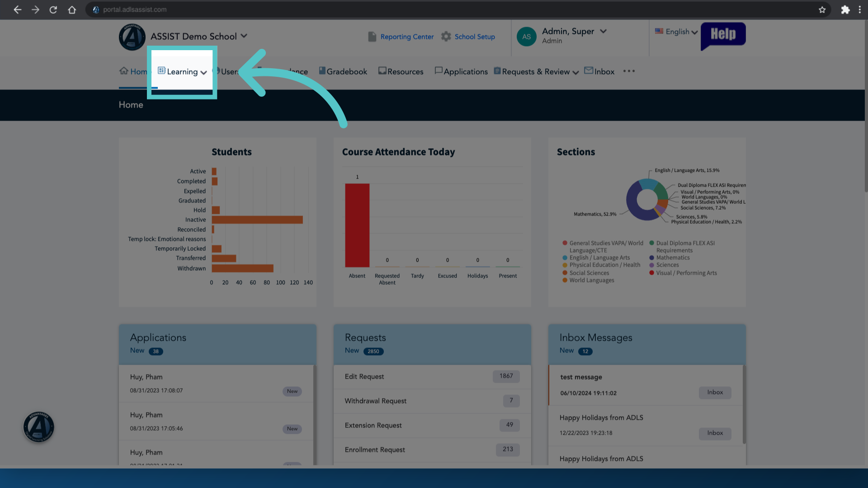Toggle Sciences in the Sections legend
868x488 pixels.
tap(664, 265)
